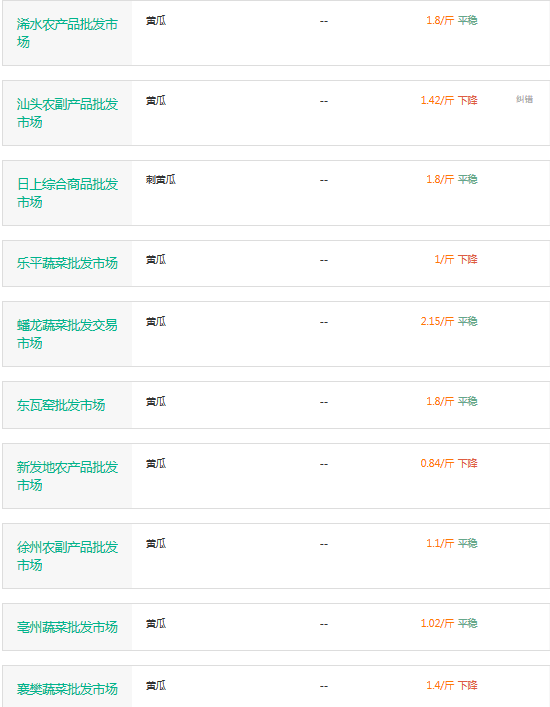Open 襄樊蔬菜批发市场 link

(x=67, y=689)
